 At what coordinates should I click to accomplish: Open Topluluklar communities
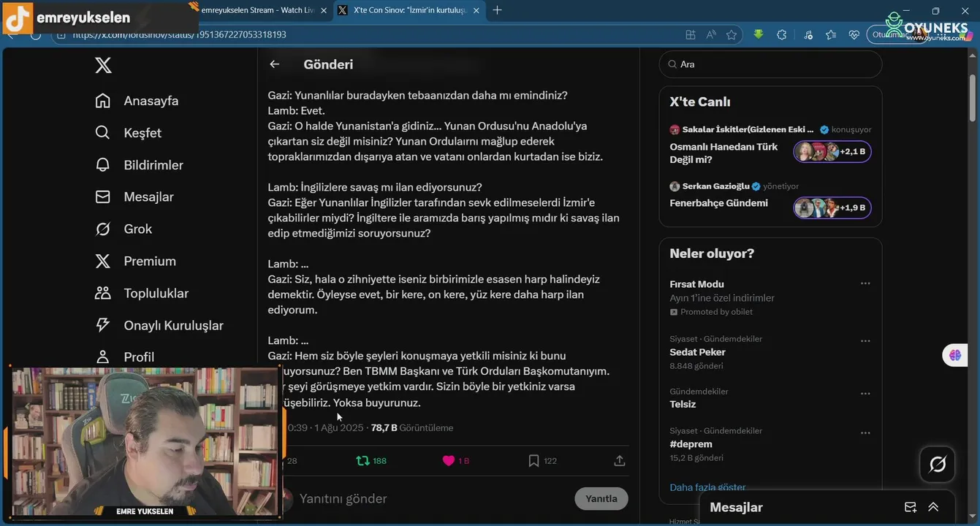[142, 293]
